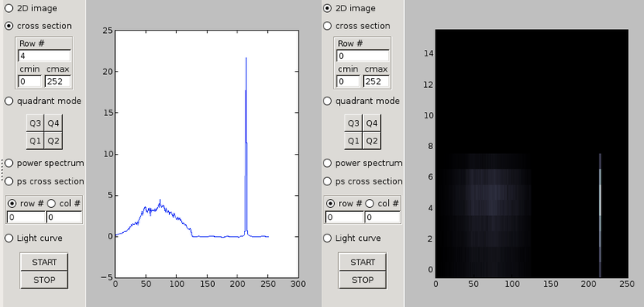Pick the col # radio in the line-plot panel

pos(52,203)
